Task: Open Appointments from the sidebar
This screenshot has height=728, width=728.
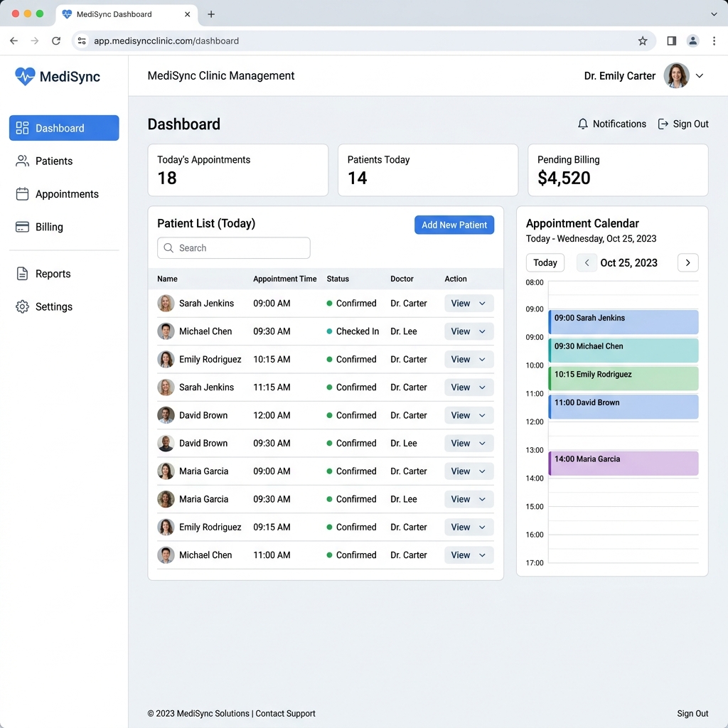Action: (x=22, y=193)
